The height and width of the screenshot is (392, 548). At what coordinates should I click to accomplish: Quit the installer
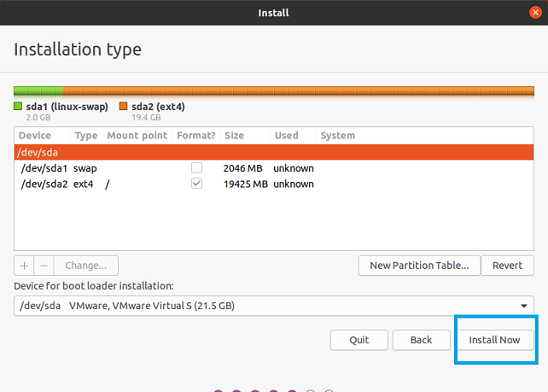click(359, 339)
